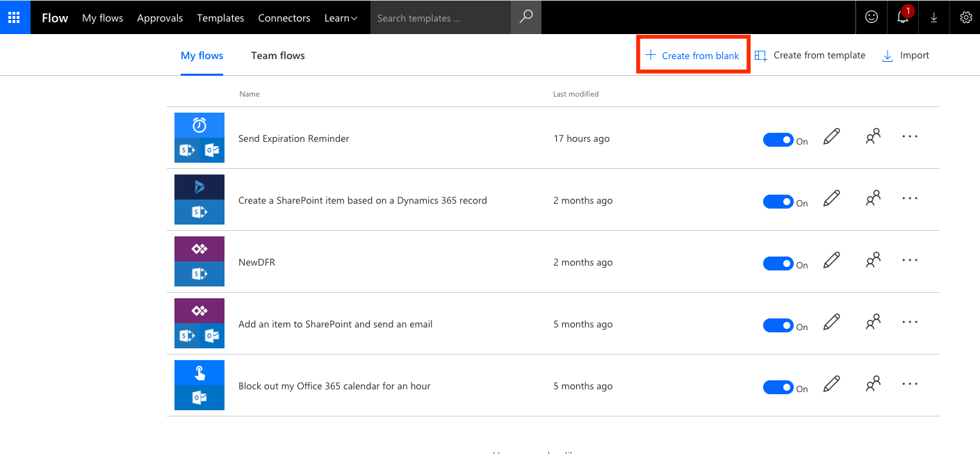
Task: Open the notifications bell icon
Action: [x=903, y=17]
